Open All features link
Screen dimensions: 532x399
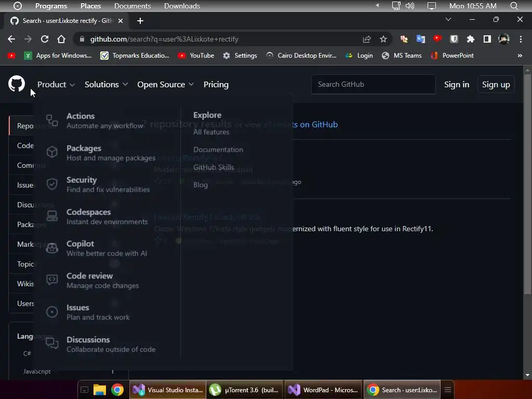click(211, 132)
